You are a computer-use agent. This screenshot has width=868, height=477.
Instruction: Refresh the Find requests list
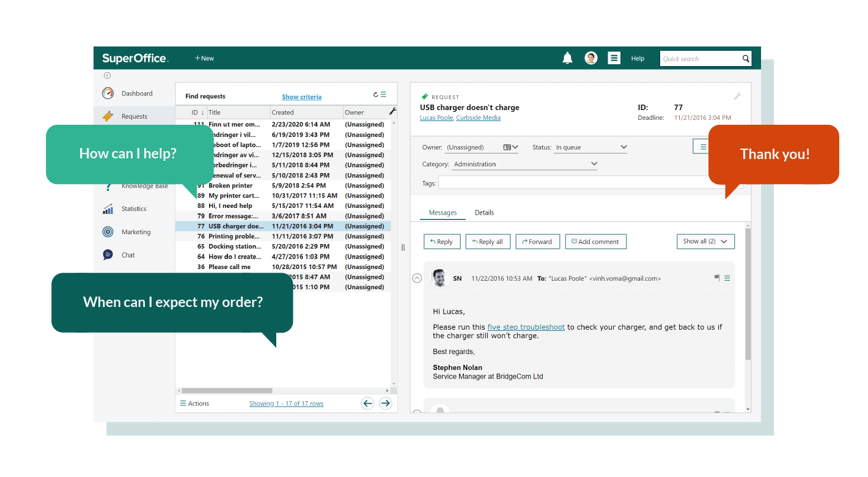click(x=376, y=95)
